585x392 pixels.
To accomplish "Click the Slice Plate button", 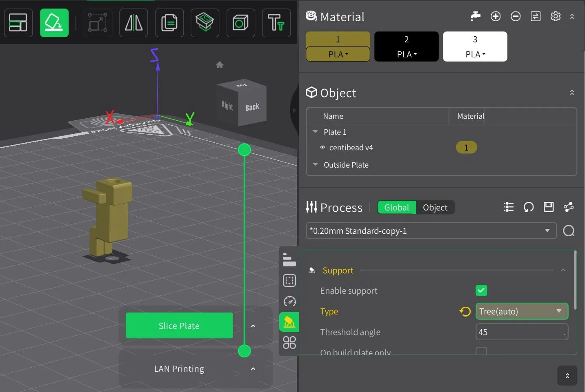I will coord(179,326).
